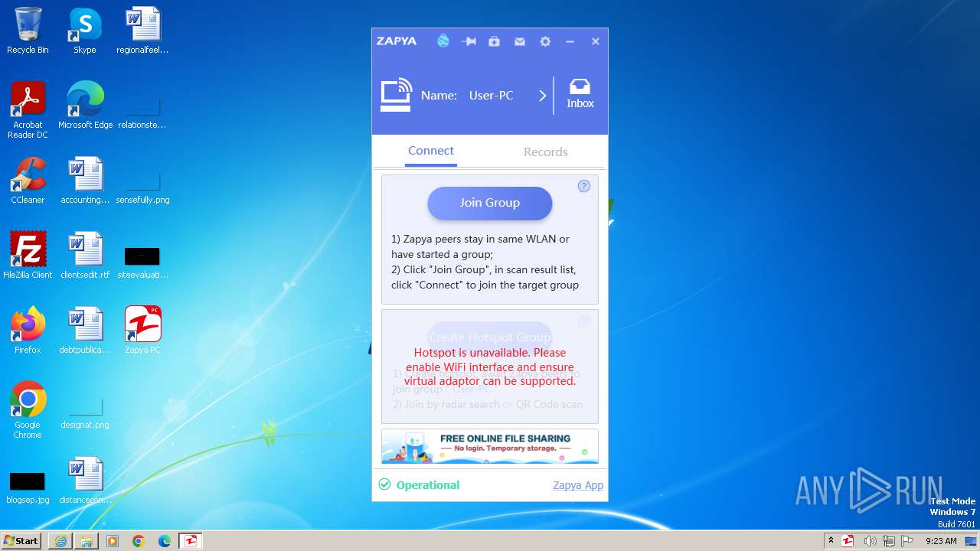Show hidden system tray icons
Image resolution: width=980 pixels, height=551 pixels.
coord(831,540)
